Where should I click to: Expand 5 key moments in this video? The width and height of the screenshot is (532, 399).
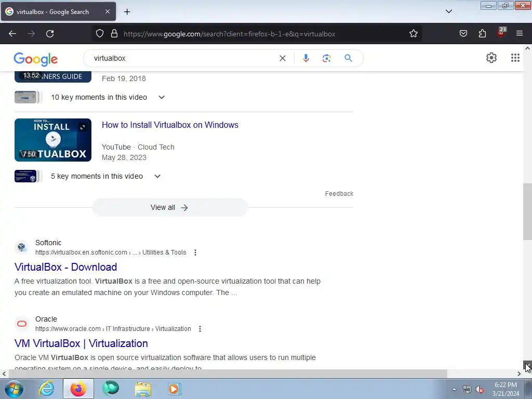point(157,177)
